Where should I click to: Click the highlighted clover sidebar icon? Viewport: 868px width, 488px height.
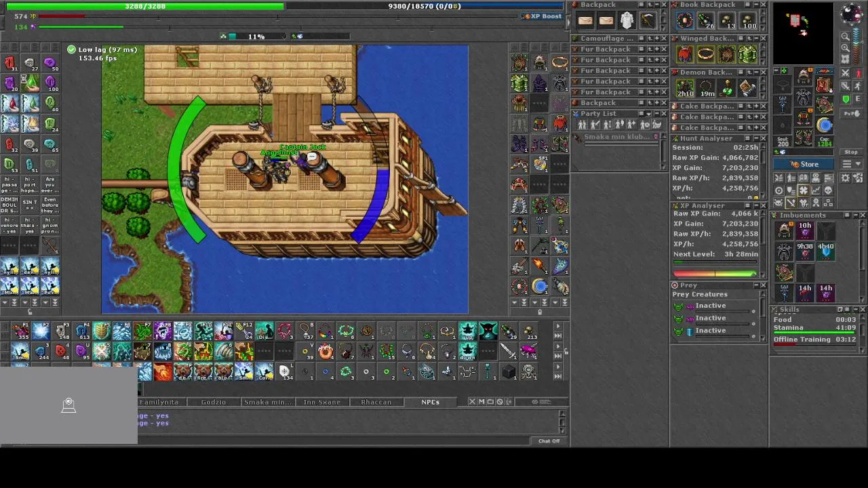804,190
